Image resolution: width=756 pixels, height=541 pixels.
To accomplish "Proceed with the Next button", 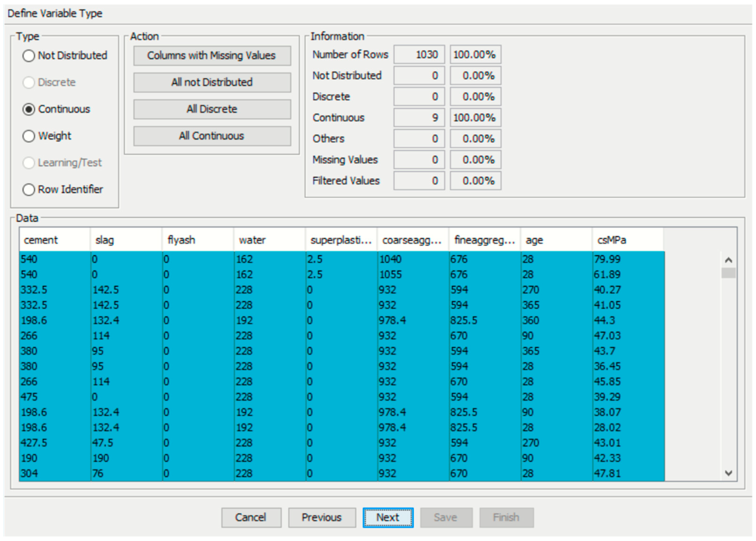I will (388, 517).
